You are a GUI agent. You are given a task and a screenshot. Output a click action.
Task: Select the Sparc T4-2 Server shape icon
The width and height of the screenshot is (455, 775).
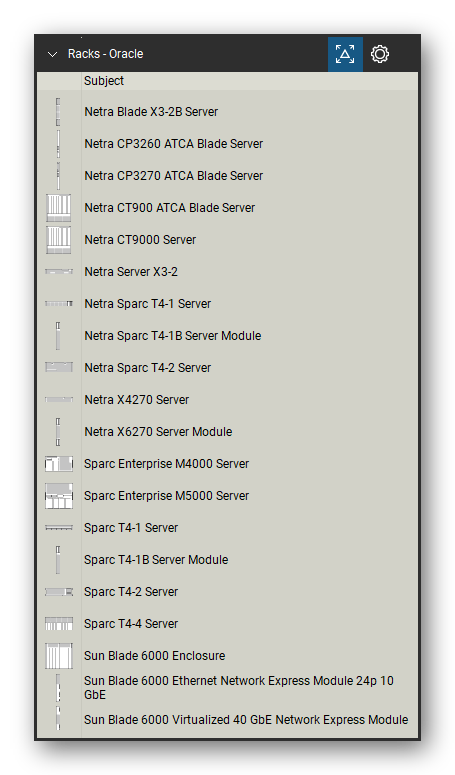click(x=59, y=592)
